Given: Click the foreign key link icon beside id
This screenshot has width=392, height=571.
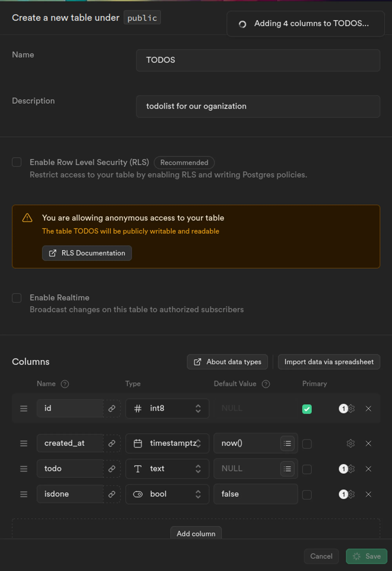Looking at the screenshot, I should 112,408.
